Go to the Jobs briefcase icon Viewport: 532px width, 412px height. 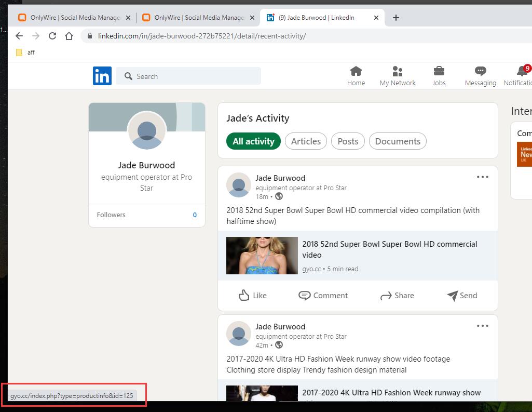[x=439, y=76]
